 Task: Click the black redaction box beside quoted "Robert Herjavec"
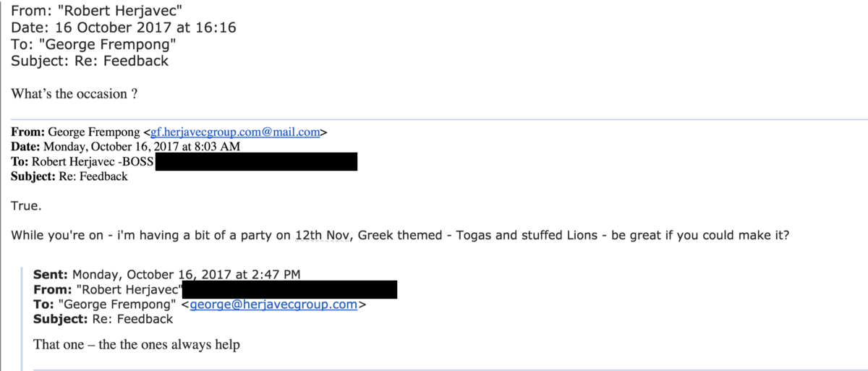[289, 290]
